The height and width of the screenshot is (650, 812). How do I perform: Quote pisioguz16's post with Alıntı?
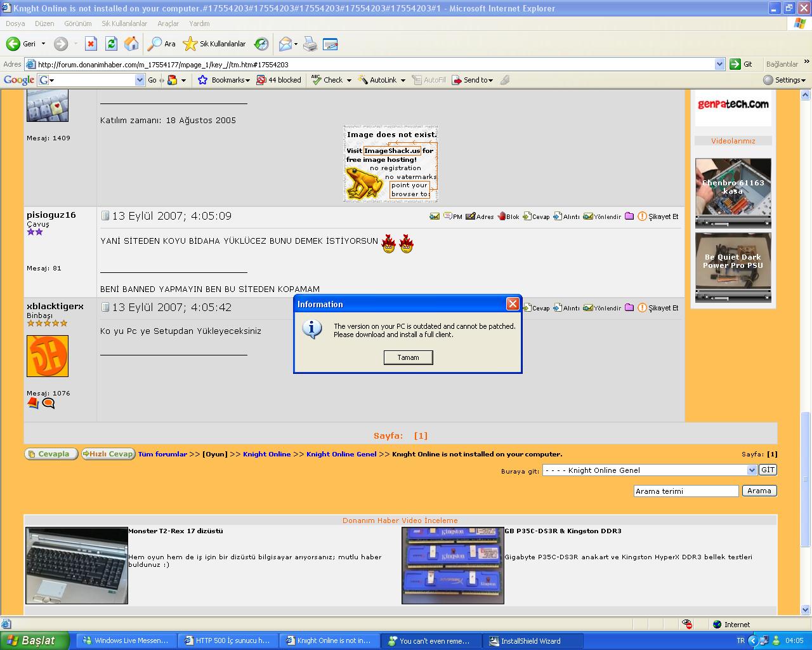point(566,216)
